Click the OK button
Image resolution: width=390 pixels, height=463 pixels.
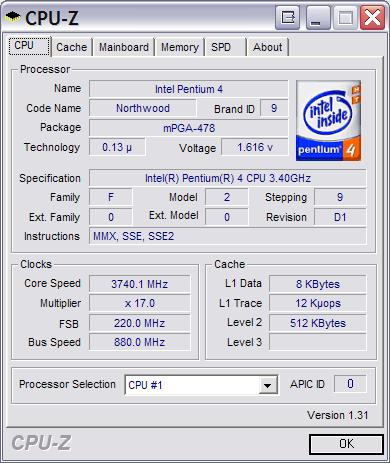[x=346, y=444]
